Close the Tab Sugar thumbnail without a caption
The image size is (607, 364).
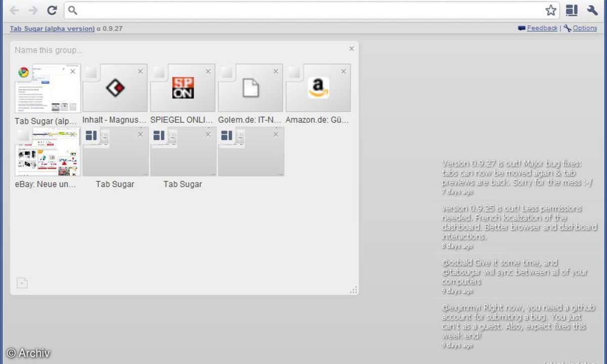pos(276,134)
